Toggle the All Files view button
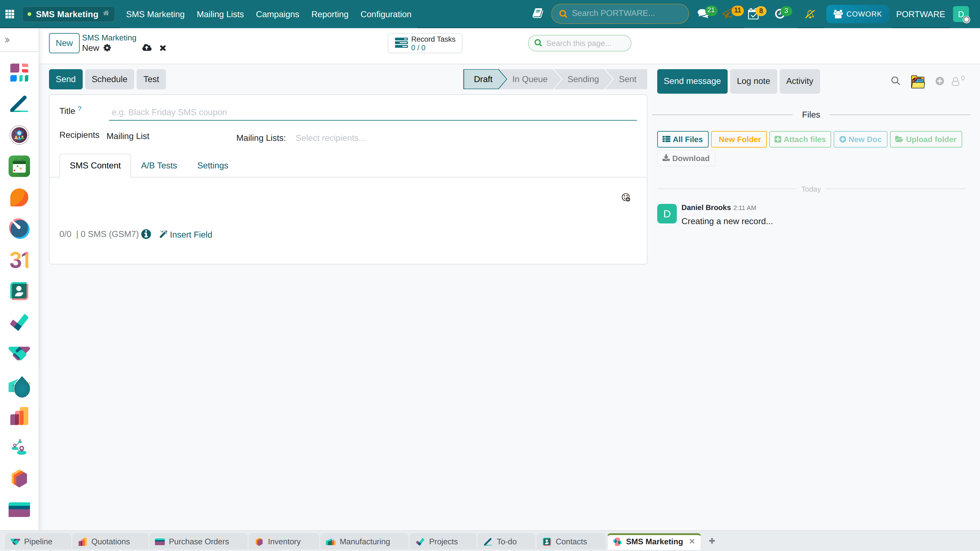This screenshot has width=980, height=551. pyautogui.click(x=683, y=140)
